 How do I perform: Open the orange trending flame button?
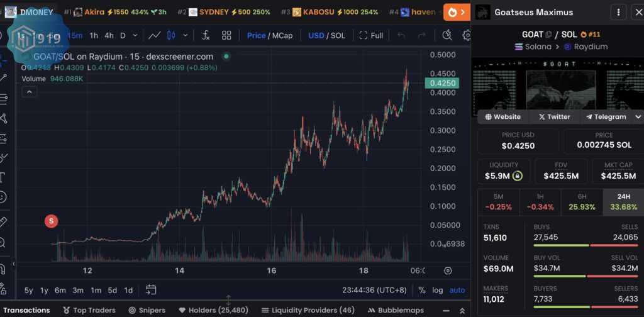point(457,13)
